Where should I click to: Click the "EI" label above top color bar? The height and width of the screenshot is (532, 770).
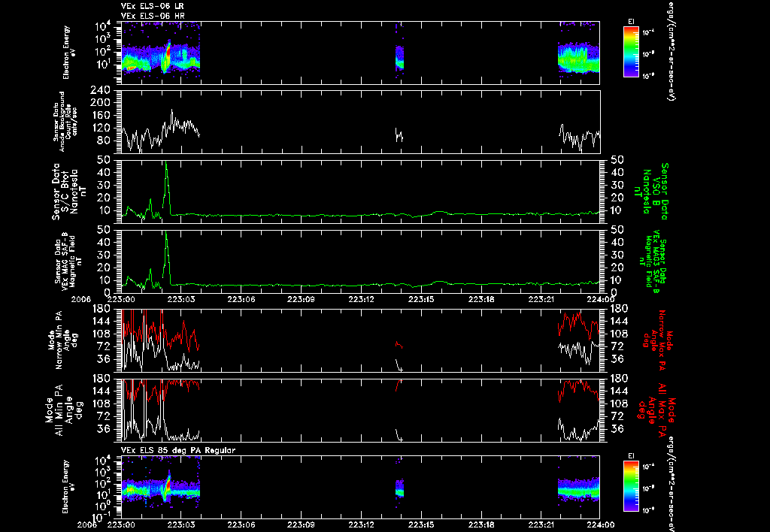[631, 22]
